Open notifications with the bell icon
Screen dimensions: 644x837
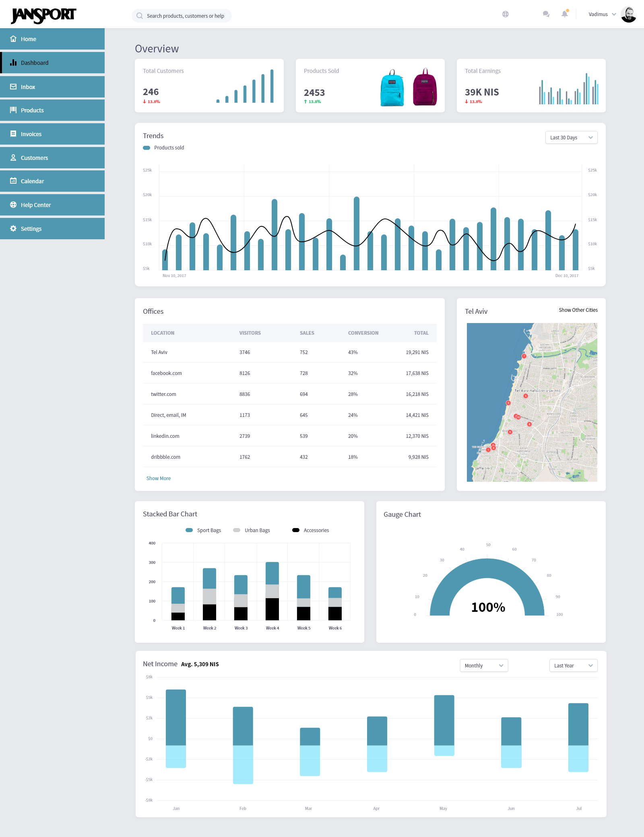tap(564, 14)
